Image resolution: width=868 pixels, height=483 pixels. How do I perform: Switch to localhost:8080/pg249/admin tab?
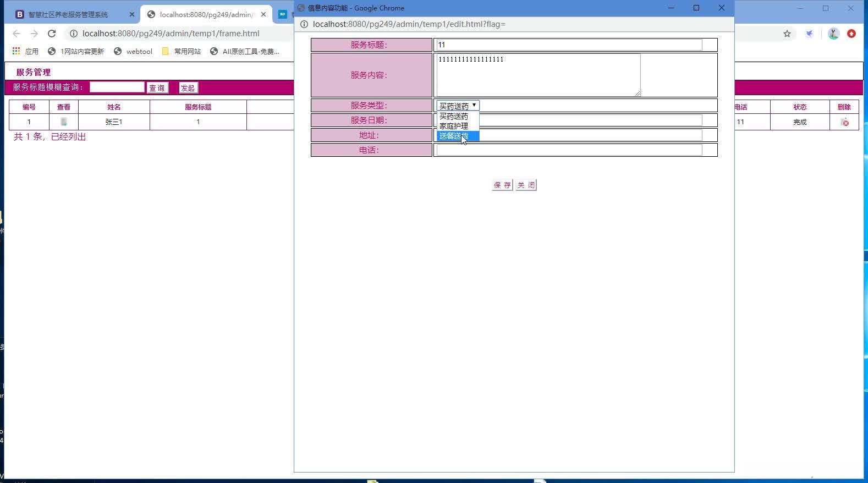[207, 15]
